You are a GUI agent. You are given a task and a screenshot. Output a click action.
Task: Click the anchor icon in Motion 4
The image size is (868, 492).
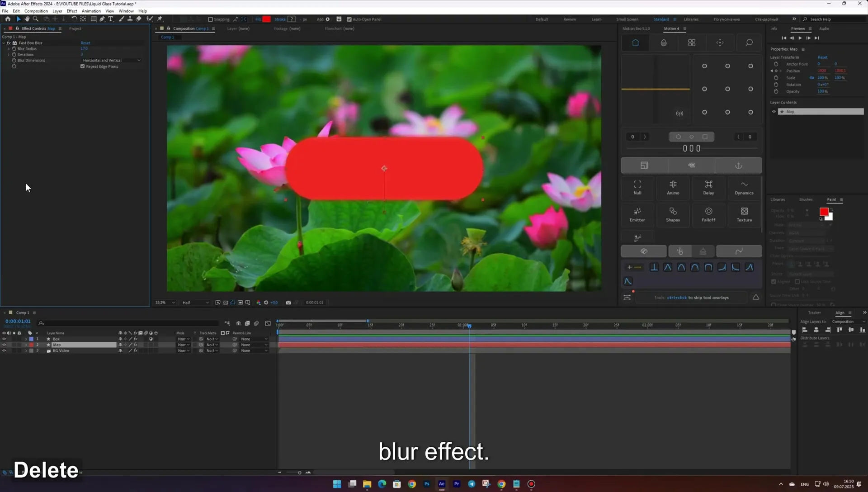(x=739, y=166)
